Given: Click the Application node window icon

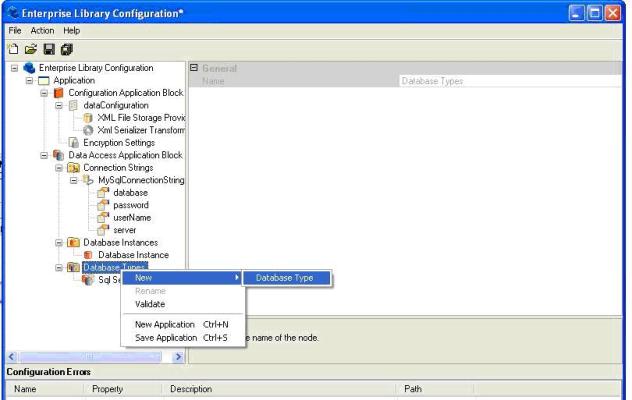Looking at the screenshot, I should pos(44,81).
